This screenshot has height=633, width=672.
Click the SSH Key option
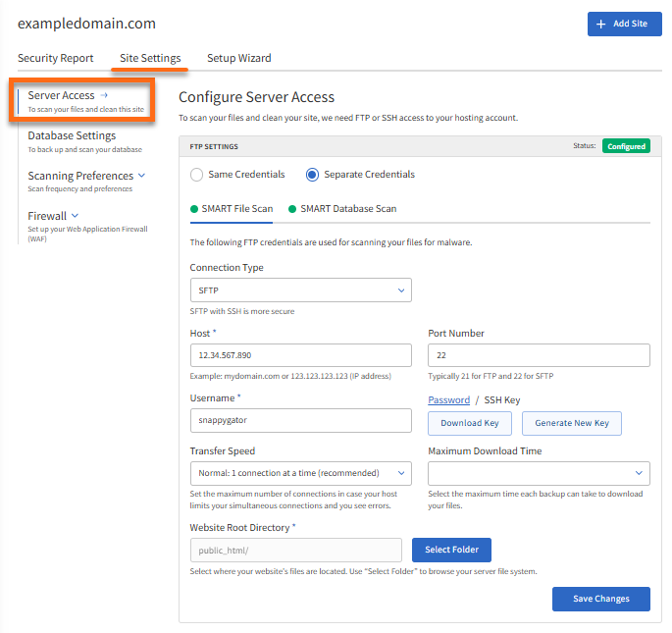[502, 400]
